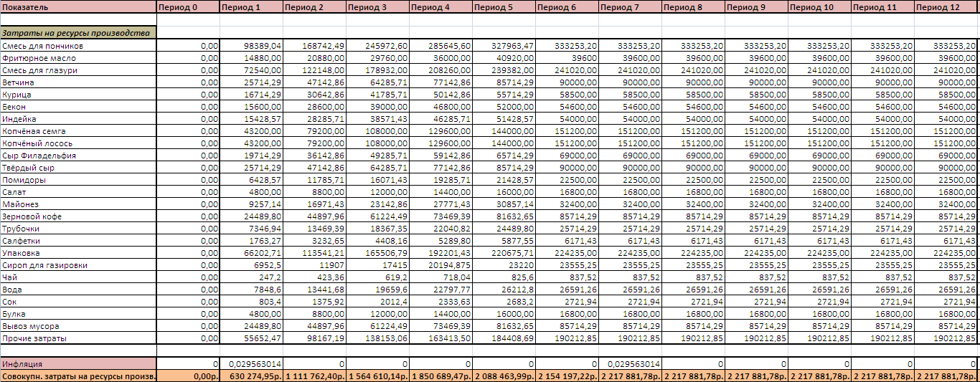This screenshot has height=382, width=980.
Task: Select Чай Период 1 value 247,2
Action: click(251, 277)
